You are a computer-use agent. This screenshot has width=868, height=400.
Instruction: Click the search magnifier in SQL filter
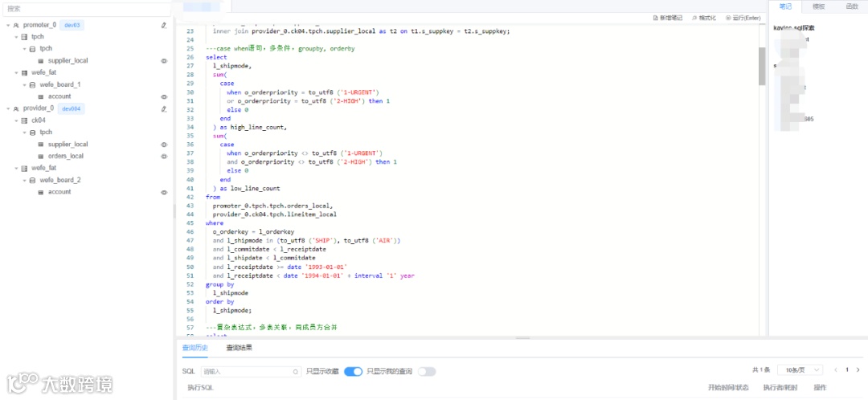[296, 372]
